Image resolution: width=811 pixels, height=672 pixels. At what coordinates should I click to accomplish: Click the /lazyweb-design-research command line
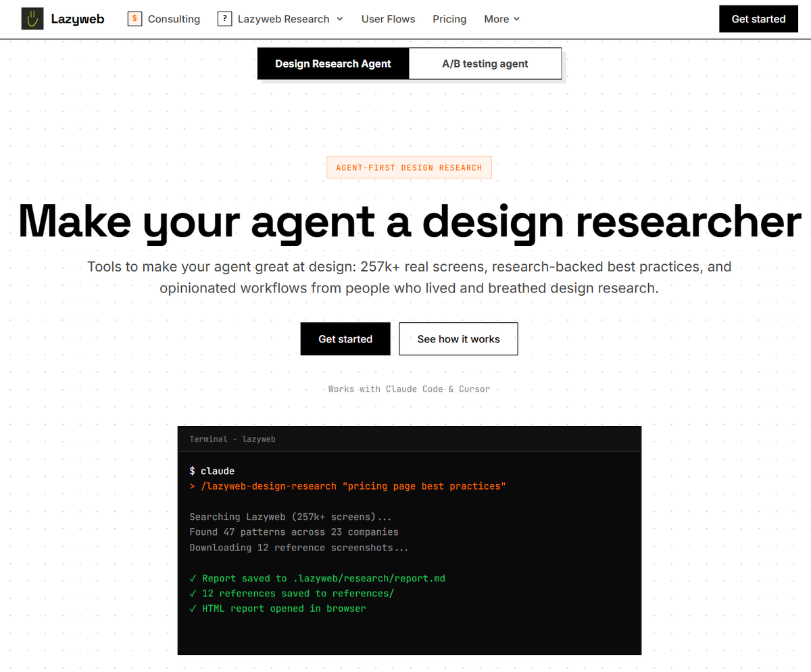click(x=347, y=486)
